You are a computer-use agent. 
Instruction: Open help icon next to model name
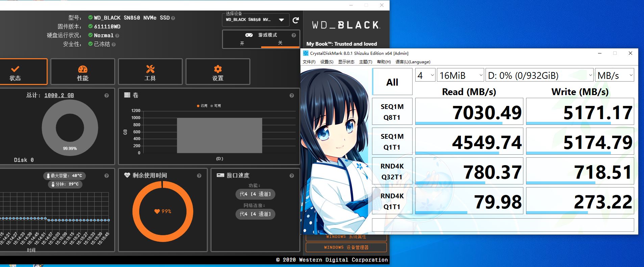[x=173, y=18]
